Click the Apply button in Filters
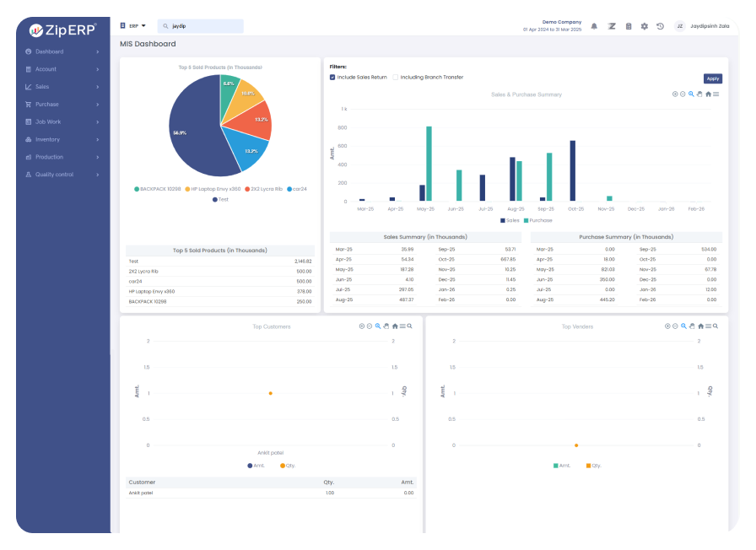The image size is (756, 550). tap(713, 78)
